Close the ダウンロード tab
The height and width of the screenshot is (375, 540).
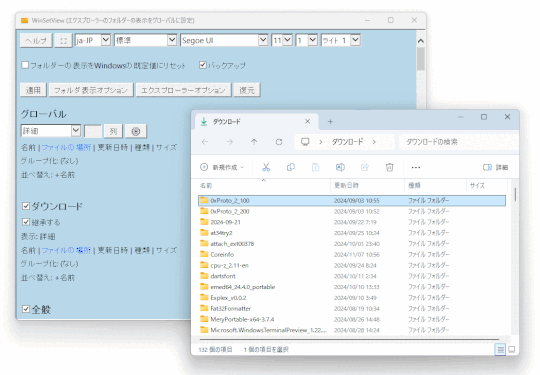(308, 121)
